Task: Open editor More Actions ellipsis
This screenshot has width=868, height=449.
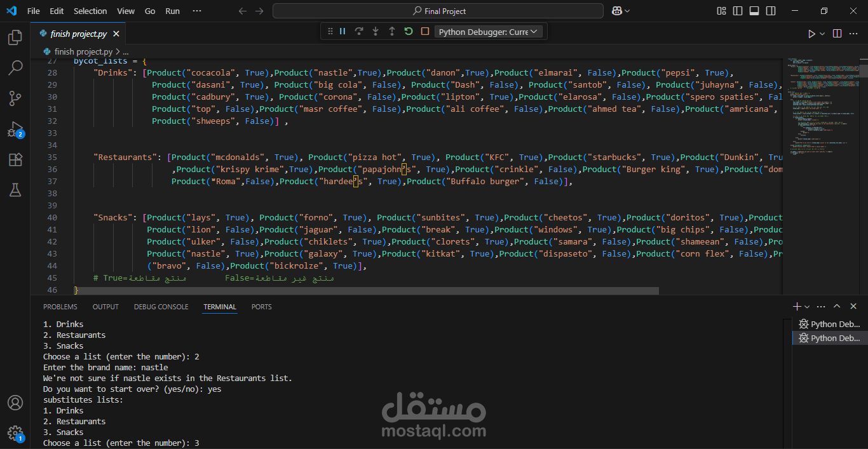Action: (853, 34)
